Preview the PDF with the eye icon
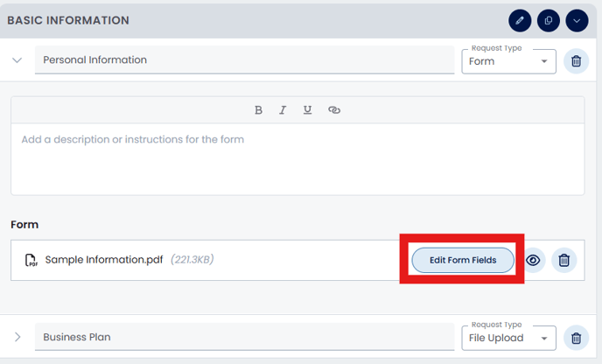The width and height of the screenshot is (602, 364). pyautogui.click(x=533, y=261)
